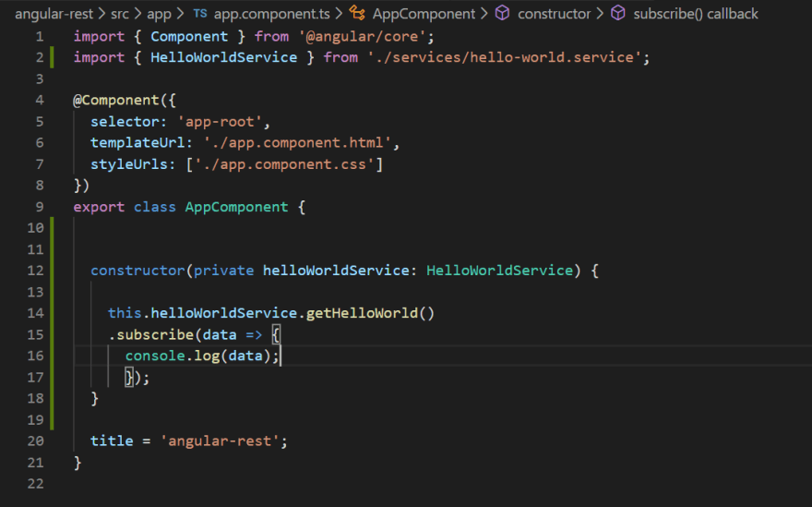
Task: Click the '@Component' decorator text
Action: point(116,100)
